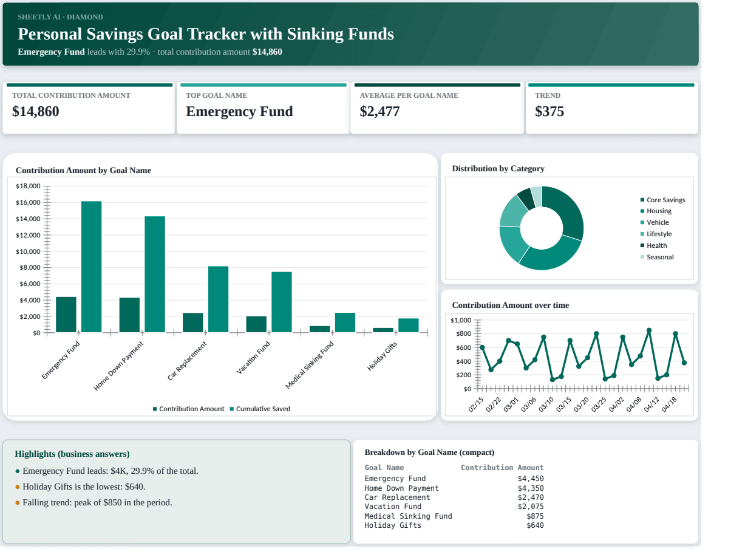Select the Home Down Payment Contribution Amount bar
745x560 pixels.
tap(129, 315)
